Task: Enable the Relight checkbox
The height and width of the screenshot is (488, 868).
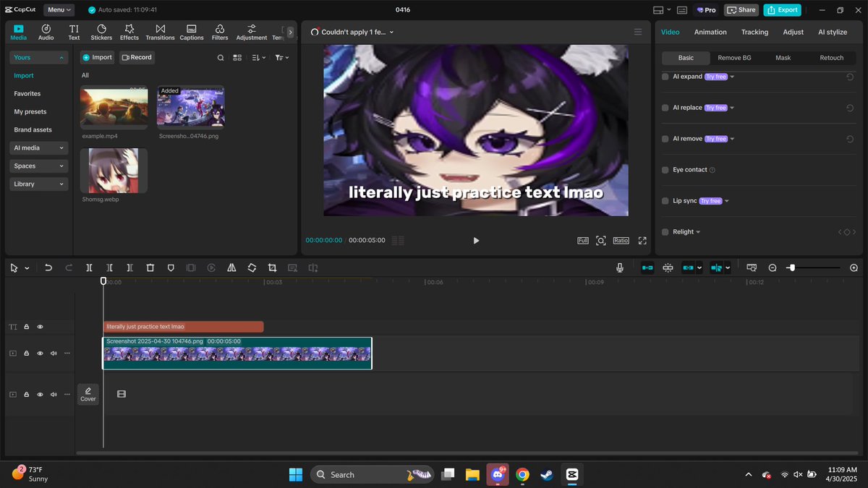Action: [665, 232]
